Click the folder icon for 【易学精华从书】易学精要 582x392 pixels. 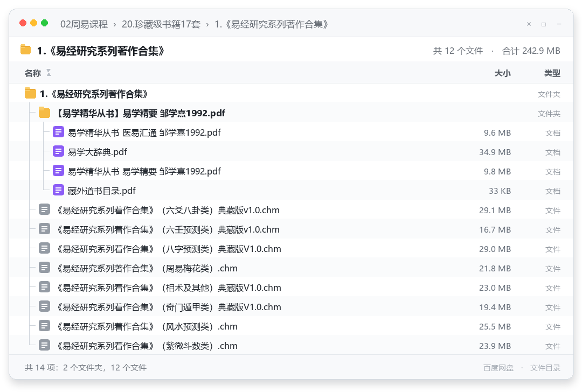pos(44,113)
